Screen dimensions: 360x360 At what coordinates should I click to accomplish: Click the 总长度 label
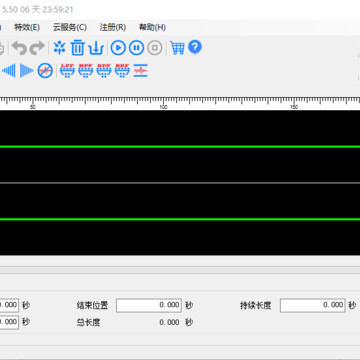coord(88,322)
